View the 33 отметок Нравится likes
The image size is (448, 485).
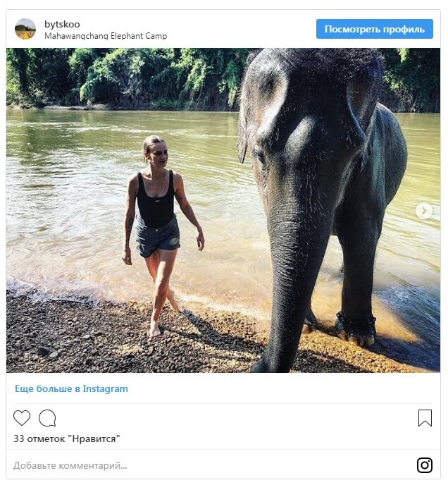point(67,438)
